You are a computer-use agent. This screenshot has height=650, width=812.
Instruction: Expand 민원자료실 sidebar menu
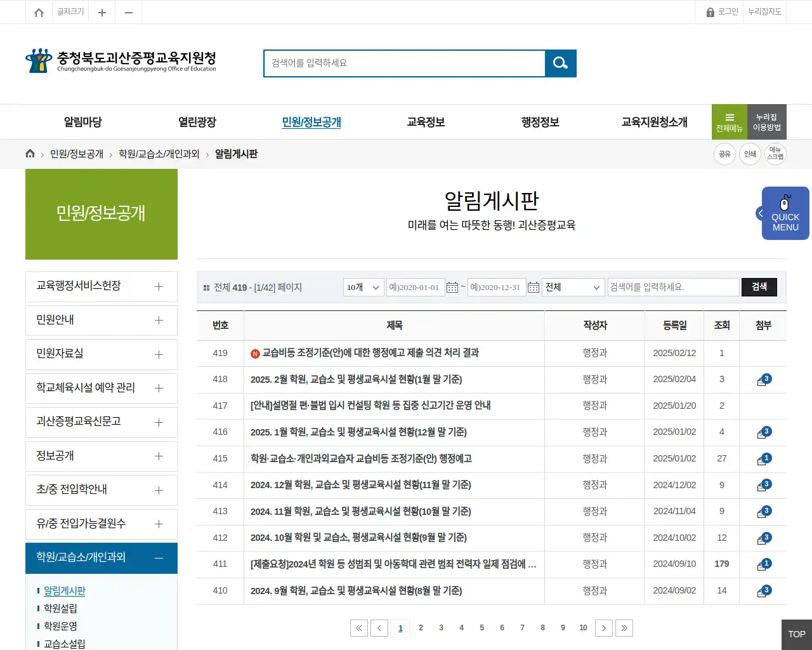[101, 354]
